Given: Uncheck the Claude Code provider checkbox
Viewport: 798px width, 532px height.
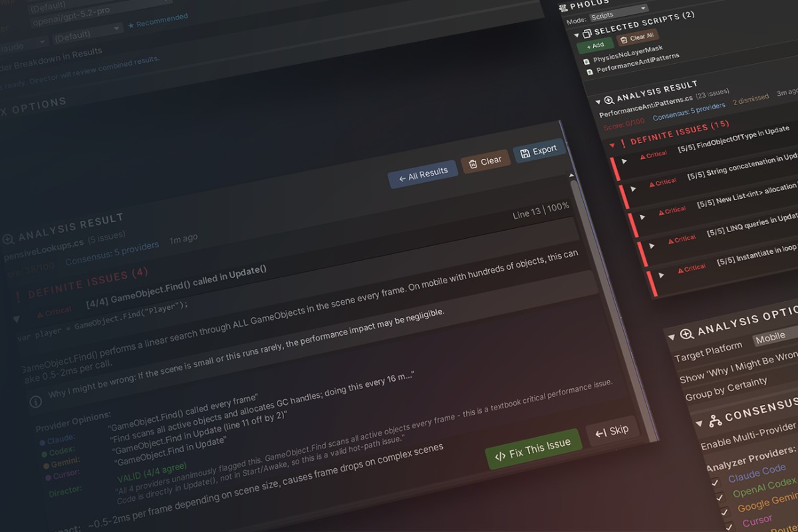Looking at the screenshot, I should (715, 482).
